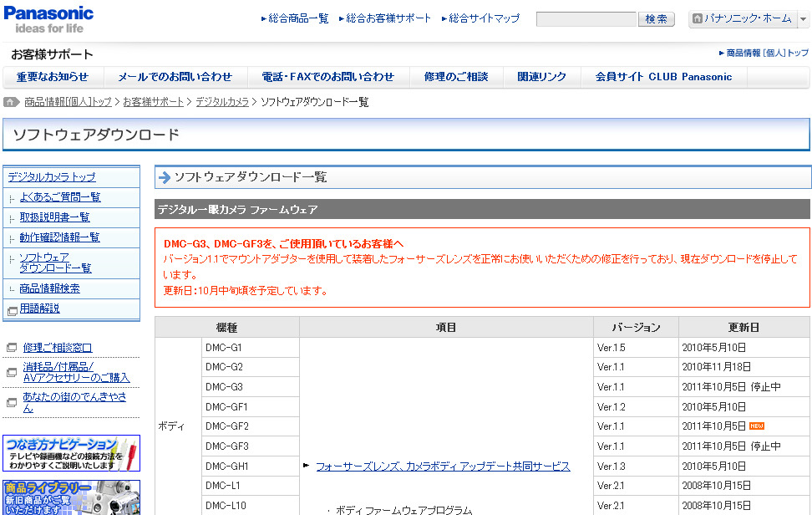Open the 重要なお知らせ tab
812x515 pixels.
point(53,77)
